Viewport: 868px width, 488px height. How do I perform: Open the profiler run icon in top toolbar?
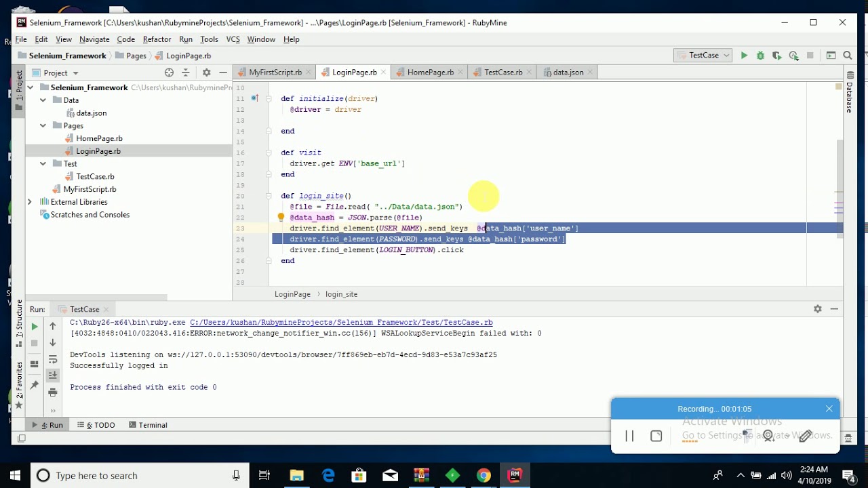[x=793, y=56]
